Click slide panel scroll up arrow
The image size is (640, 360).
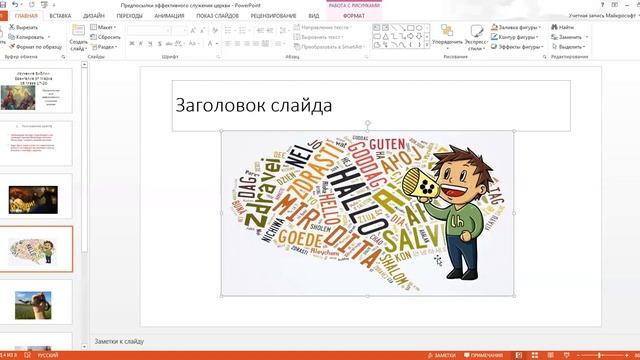coord(84,64)
